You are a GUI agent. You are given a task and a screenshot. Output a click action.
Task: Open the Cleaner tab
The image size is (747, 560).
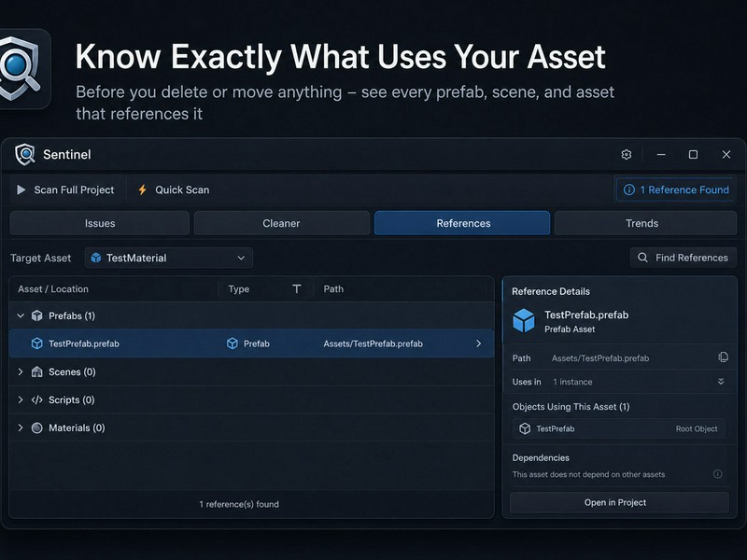point(282,223)
